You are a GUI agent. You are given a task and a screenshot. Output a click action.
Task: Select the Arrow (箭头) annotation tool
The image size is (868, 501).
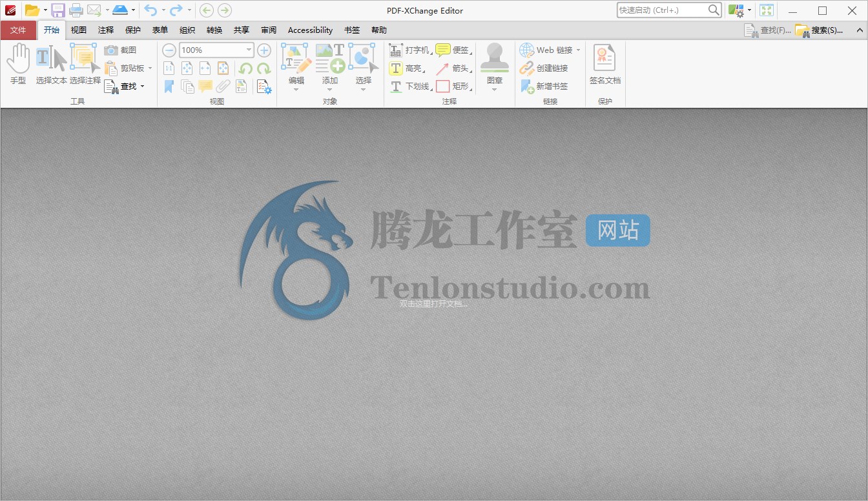(453, 68)
